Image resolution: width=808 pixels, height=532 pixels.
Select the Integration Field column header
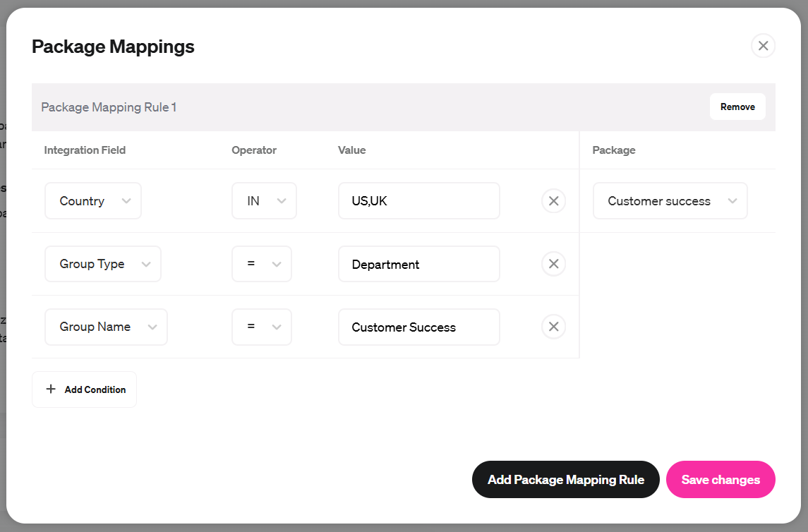click(x=85, y=150)
